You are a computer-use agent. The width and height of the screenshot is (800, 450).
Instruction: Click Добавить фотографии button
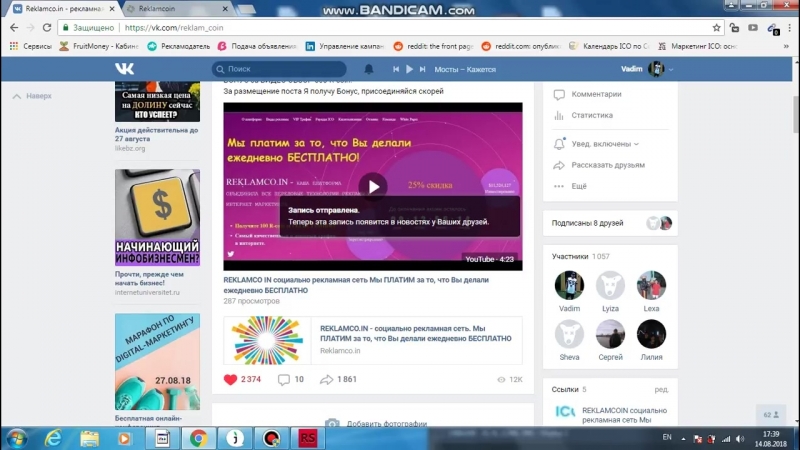377,423
